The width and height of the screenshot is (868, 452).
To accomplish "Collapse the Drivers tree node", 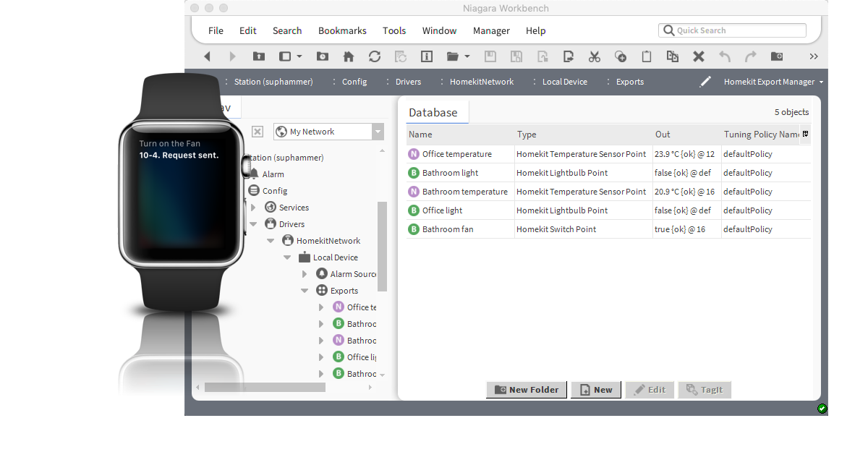I will pyautogui.click(x=253, y=224).
